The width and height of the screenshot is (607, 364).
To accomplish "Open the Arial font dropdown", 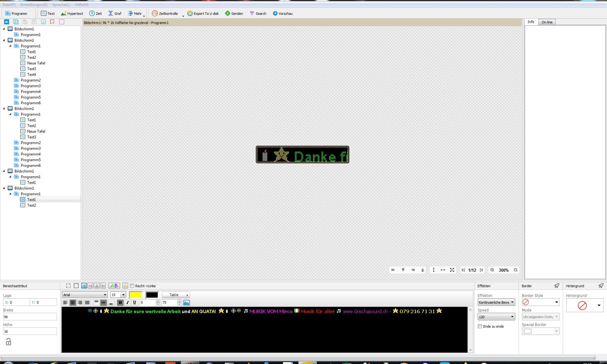I will pyautogui.click(x=85, y=295).
